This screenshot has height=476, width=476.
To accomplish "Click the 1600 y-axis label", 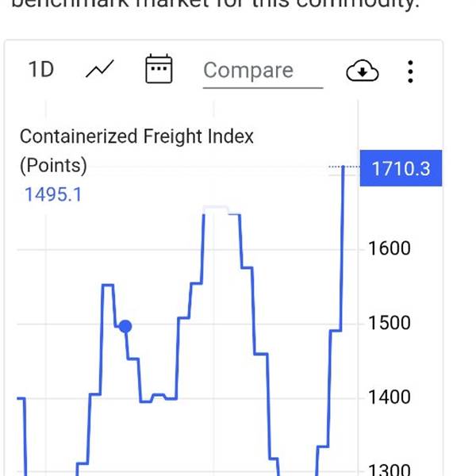I will tap(390, 248).
